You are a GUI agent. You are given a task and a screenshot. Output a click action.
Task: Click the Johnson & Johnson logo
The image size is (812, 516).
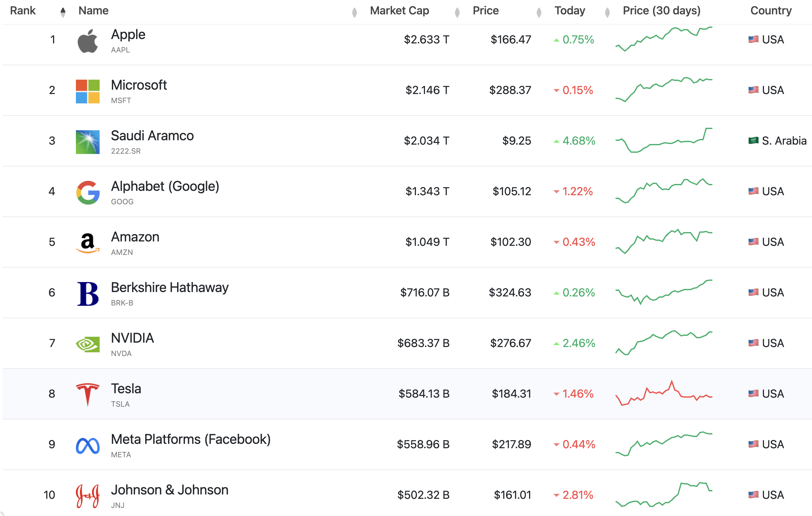tap(88, 496)
